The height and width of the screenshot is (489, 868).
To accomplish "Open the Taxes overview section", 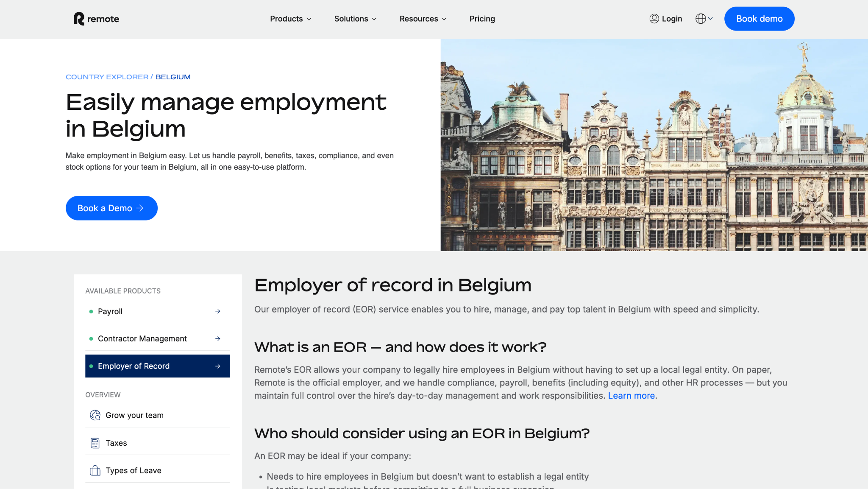I will [158, 443].
